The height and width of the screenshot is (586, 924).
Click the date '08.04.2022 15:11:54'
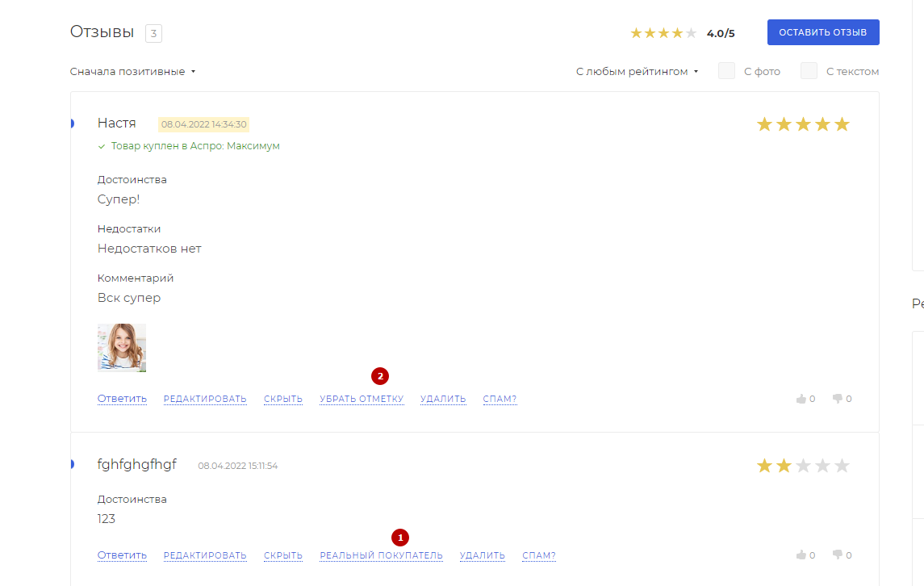(237, 466)
